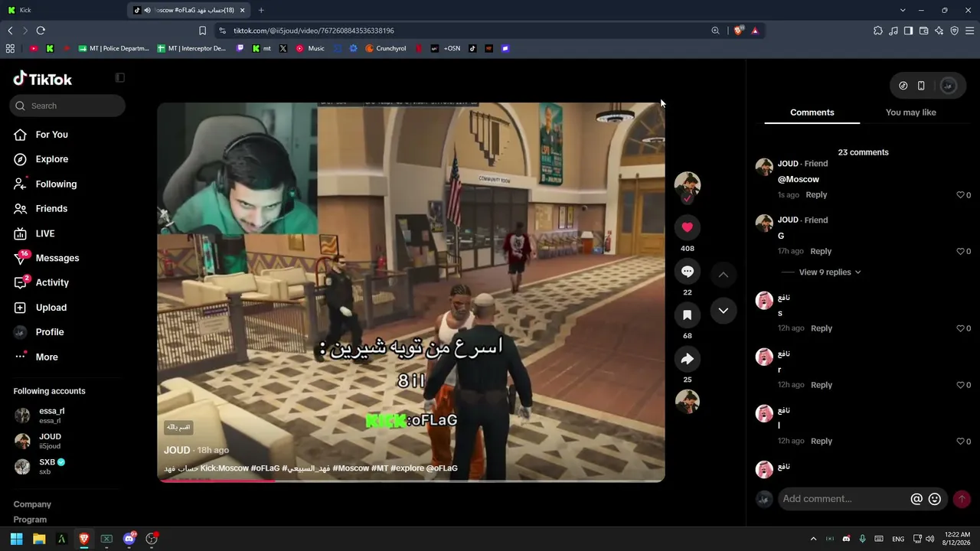The image size is (980, 551).
Task: Like the comment "G" by JOUD
Action: pos(960,251)
